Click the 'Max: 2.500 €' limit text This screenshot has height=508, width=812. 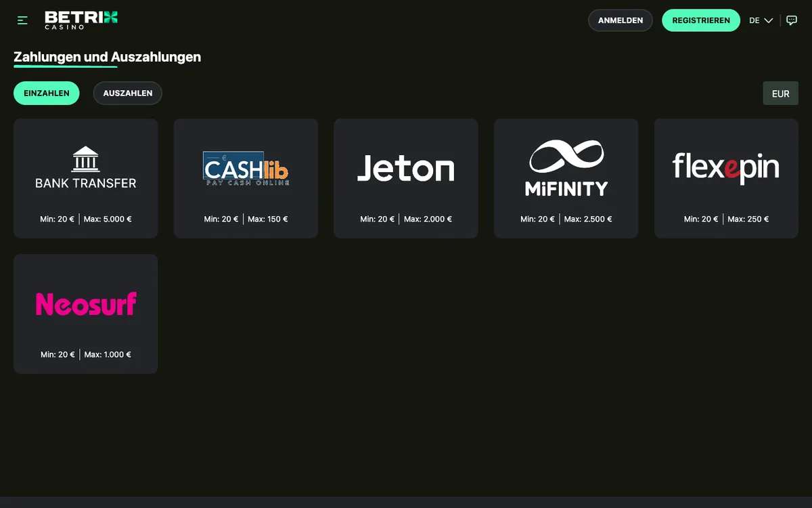588,219
